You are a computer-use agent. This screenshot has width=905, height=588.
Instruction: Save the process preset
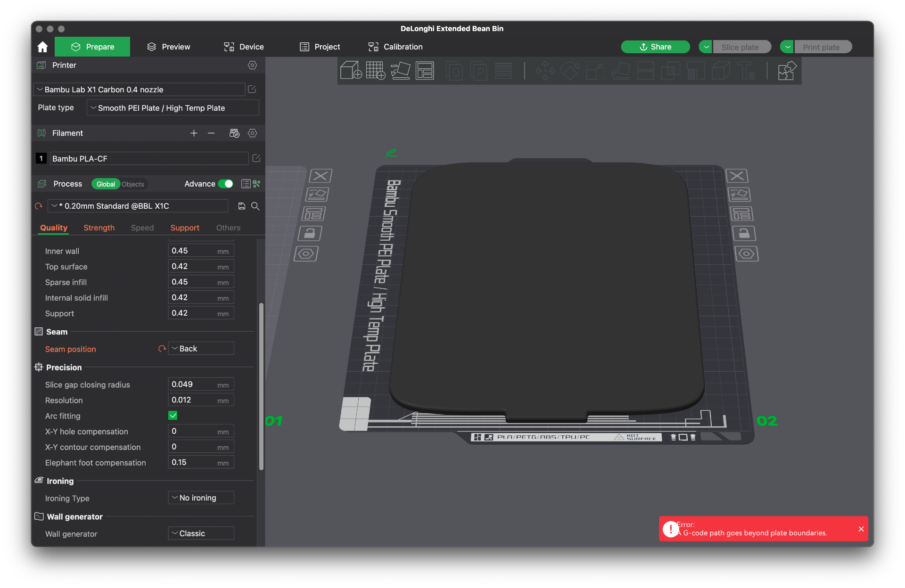point(242,206)
